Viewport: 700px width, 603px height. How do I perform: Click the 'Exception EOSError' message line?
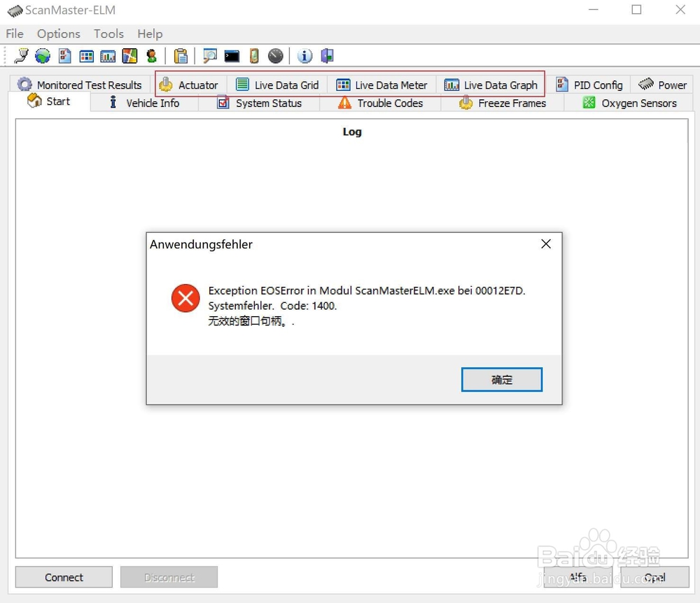[x=367, y=291]
